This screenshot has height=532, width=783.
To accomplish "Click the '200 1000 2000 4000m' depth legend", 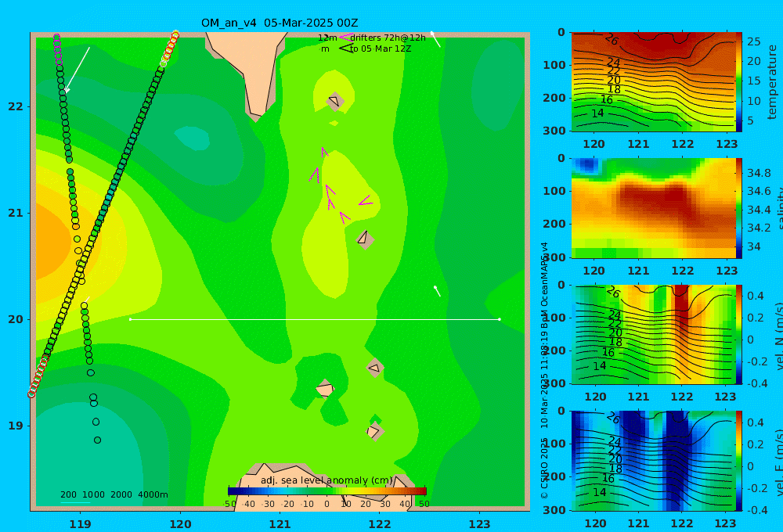I will pyautogui.click(x=114, y=494).
